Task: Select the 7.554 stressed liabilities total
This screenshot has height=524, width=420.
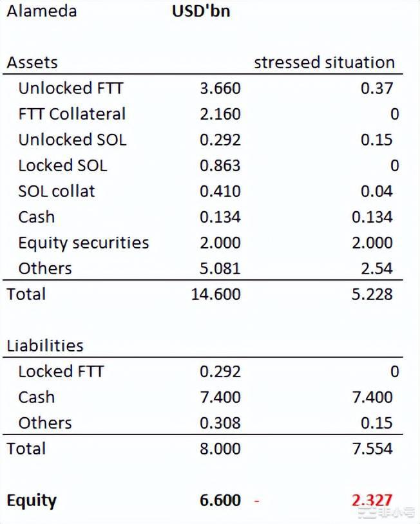Action: point(372,449)
